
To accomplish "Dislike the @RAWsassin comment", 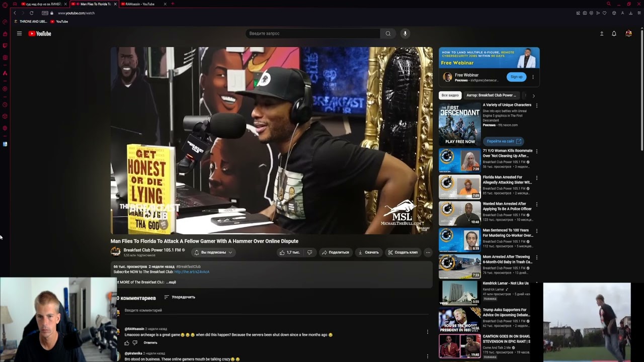I will tap(135, 343).
